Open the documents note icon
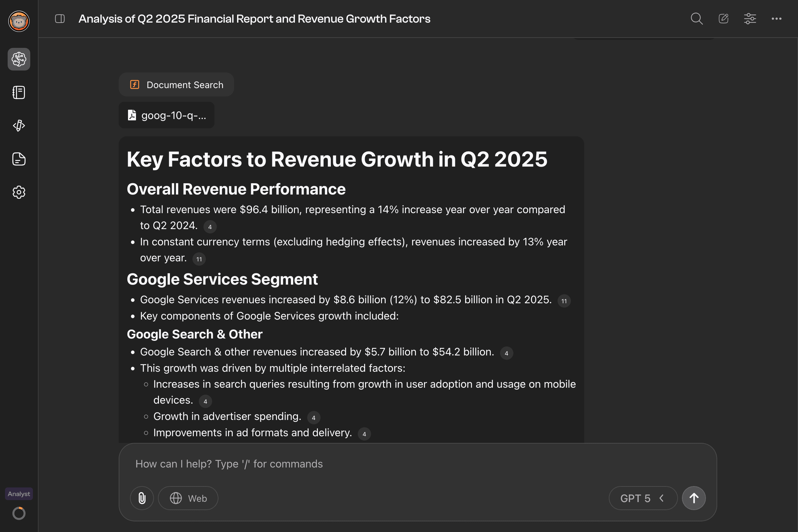Screen dimensions: 798x532 click(19, 159)
